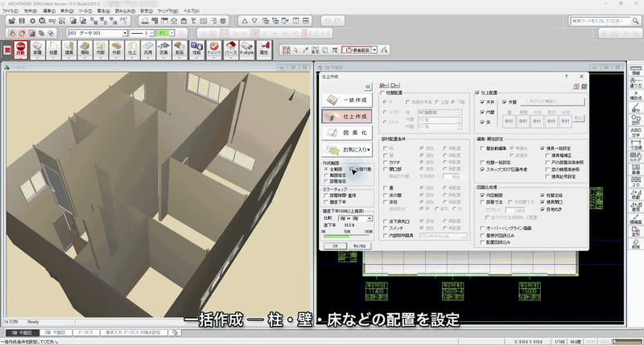
Task: Uncheck the 外壁 checkbox
Action: [x=505, y=102]
